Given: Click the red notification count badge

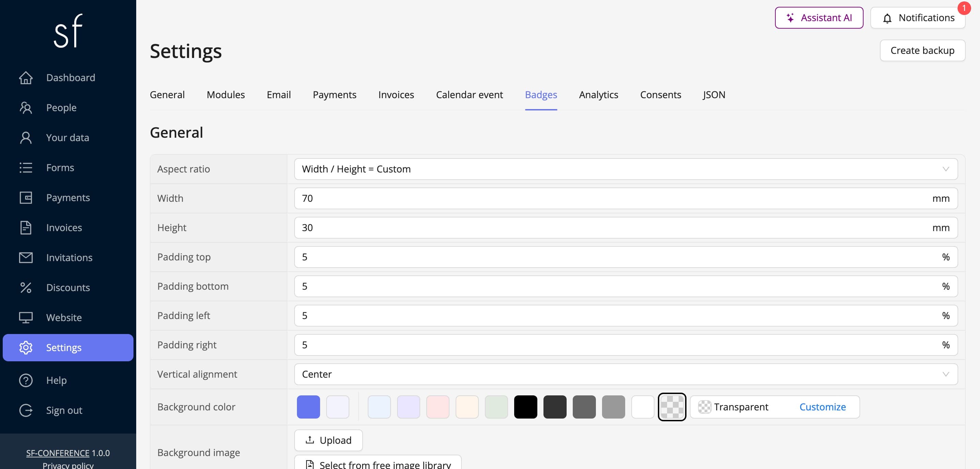Looking at the screenshot, I should [964, 8].
